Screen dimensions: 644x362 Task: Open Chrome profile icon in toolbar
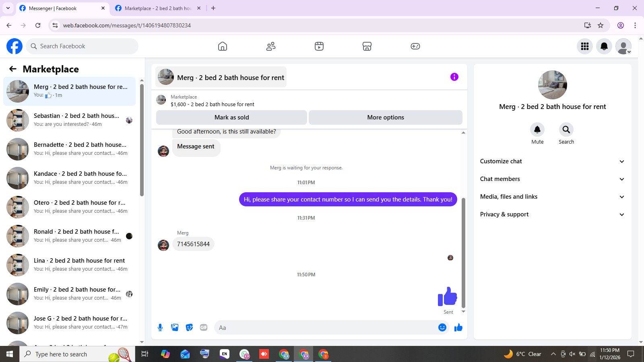point(621,25)
